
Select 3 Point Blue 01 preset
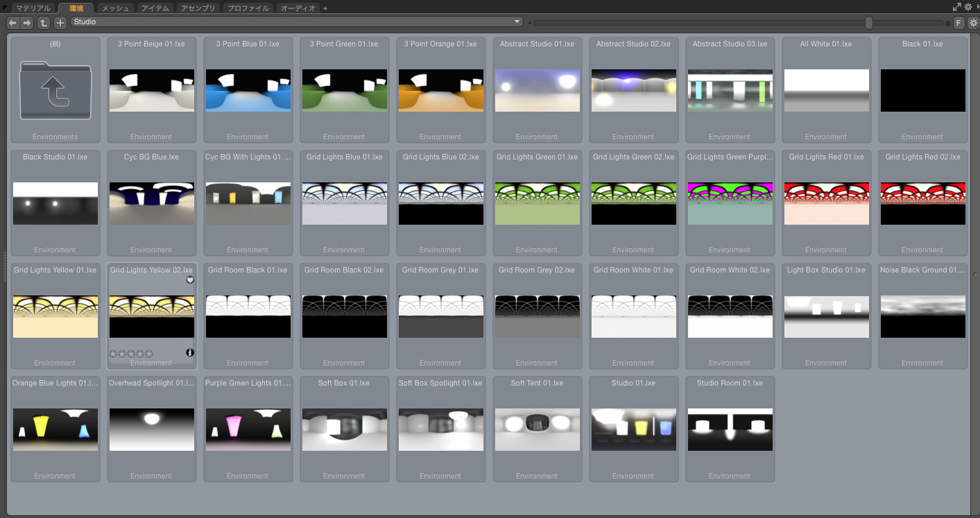248,90
